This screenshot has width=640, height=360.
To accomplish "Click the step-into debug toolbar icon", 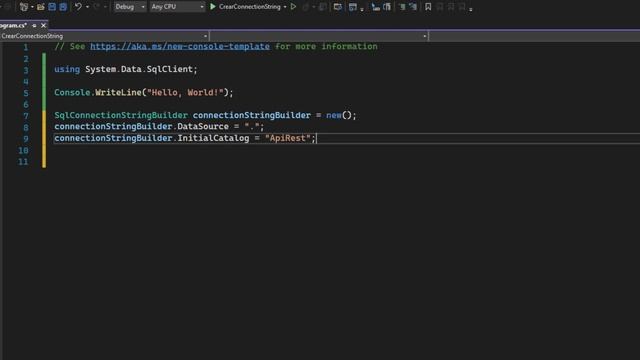I will point(376,7).
